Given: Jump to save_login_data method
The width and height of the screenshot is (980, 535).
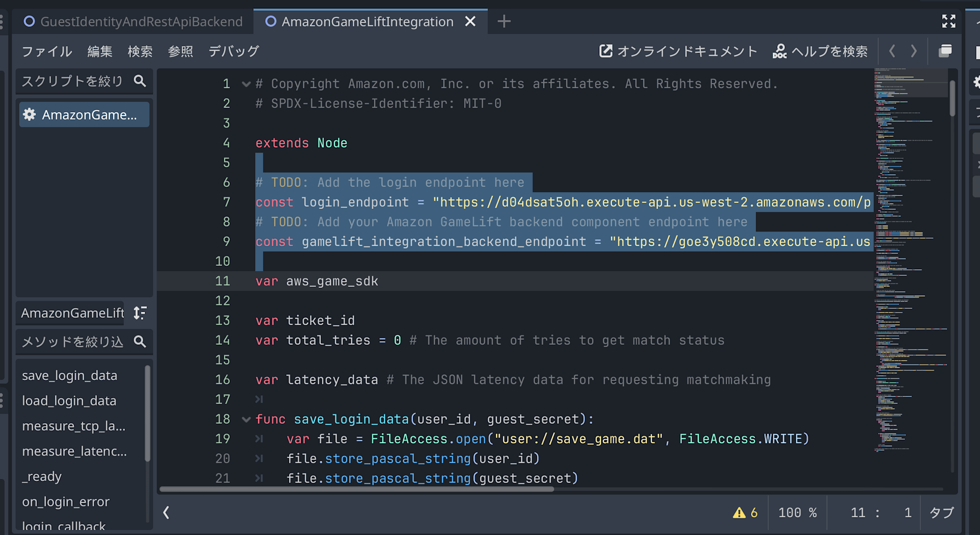Looking at the screenshot, I should (x=70, y=376).
